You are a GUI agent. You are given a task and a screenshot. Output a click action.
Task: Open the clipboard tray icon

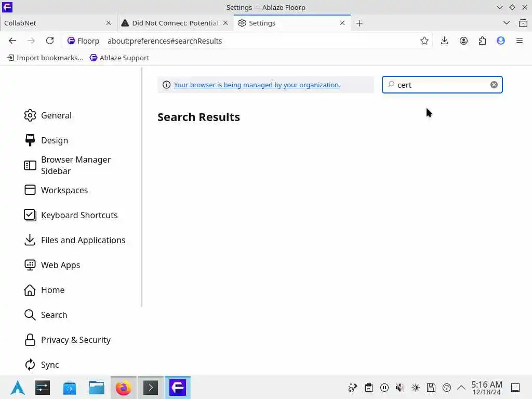[369, 388]
